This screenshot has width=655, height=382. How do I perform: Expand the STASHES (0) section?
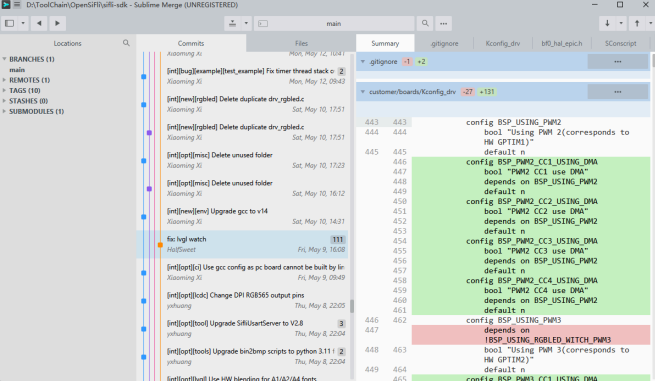(4, 101)
